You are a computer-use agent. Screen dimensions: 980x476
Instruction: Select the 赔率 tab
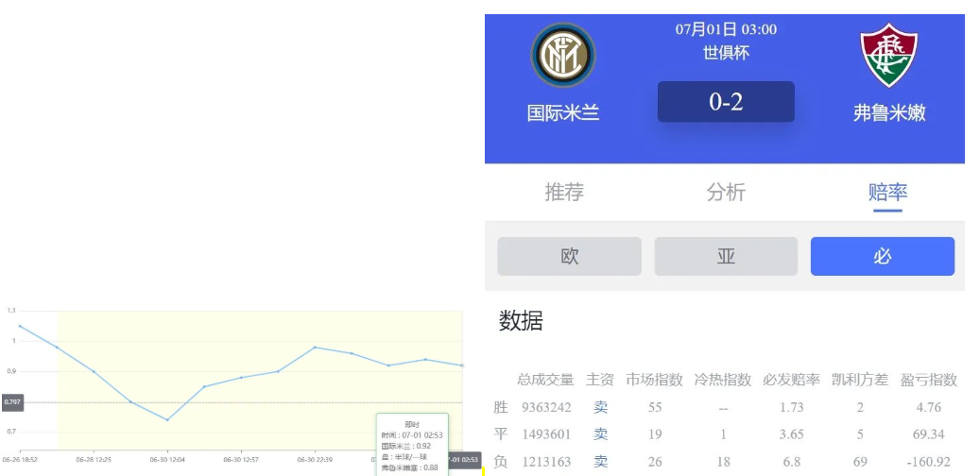[887, 192]
